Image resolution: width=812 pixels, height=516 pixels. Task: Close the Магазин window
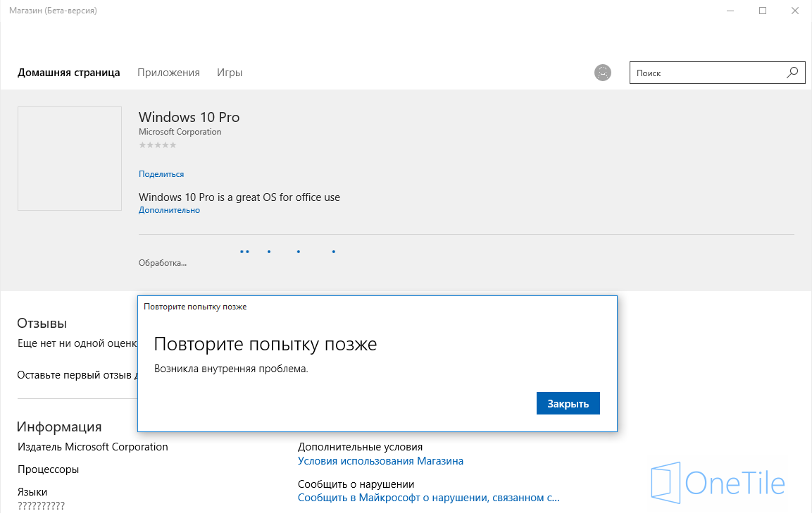coord(795,11)
